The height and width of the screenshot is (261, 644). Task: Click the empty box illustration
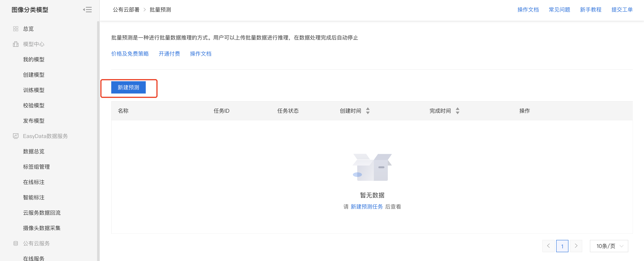coord(372,167)
